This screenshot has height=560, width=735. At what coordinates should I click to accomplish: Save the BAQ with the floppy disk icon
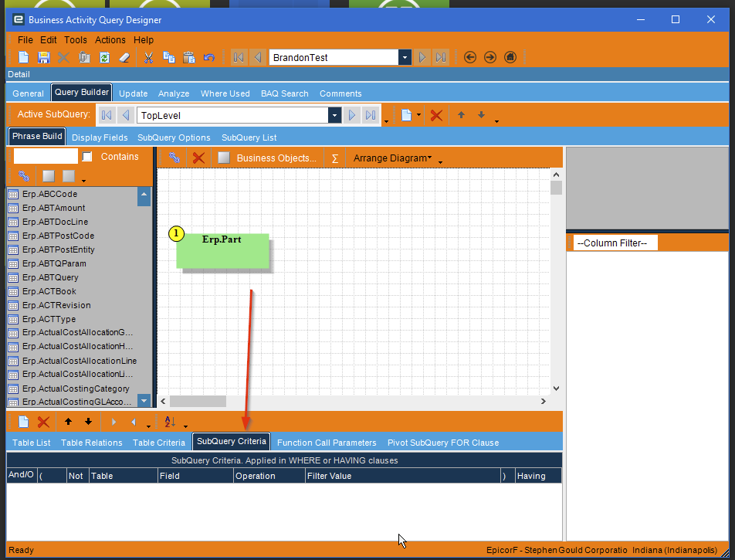coord(43,57)
